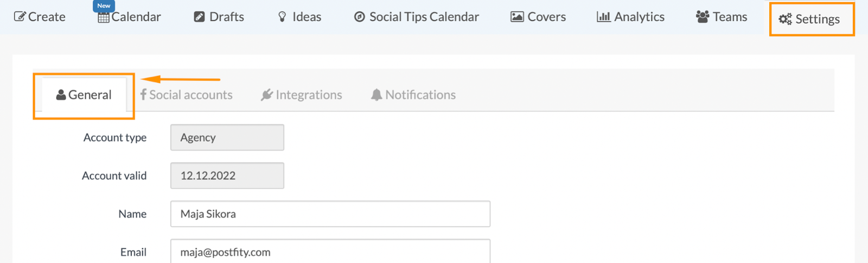Click the Teams people icon
This screenshot has height=263, width=868.
click(703, 17)
